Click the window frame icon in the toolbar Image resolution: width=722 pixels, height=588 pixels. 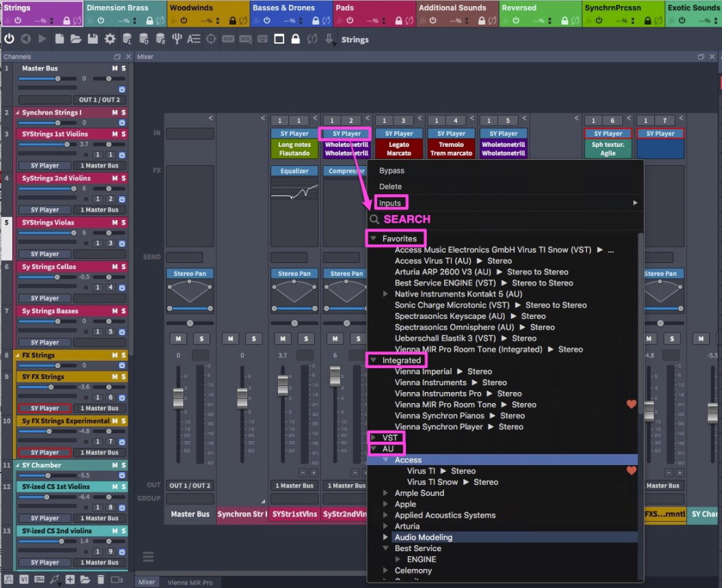(279, 39)
